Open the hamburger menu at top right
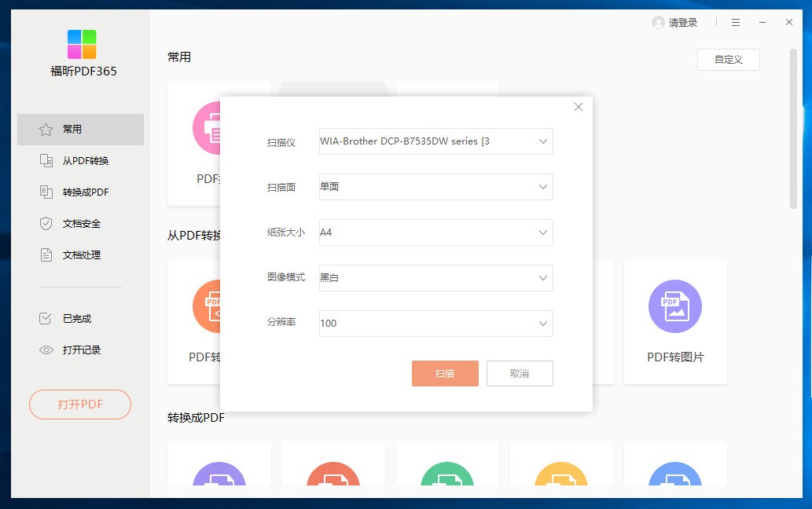 click(736, 22)
